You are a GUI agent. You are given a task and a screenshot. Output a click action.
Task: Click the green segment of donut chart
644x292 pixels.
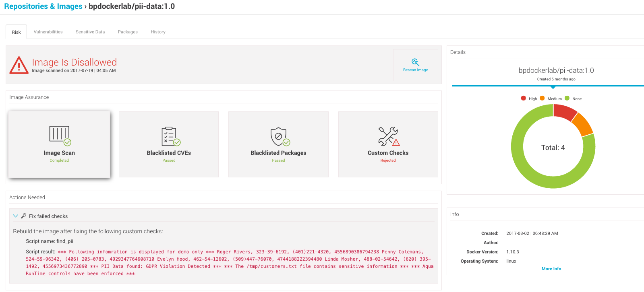click(x=524, y=169)
